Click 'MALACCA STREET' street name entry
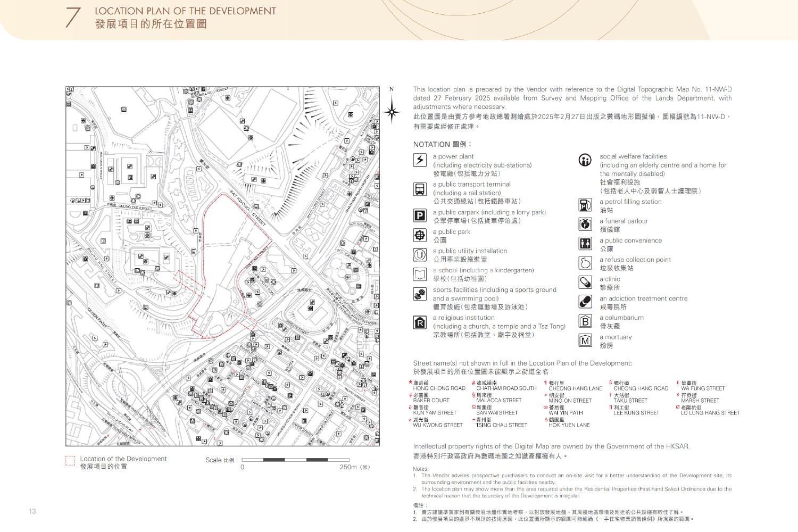 [499, 401]
